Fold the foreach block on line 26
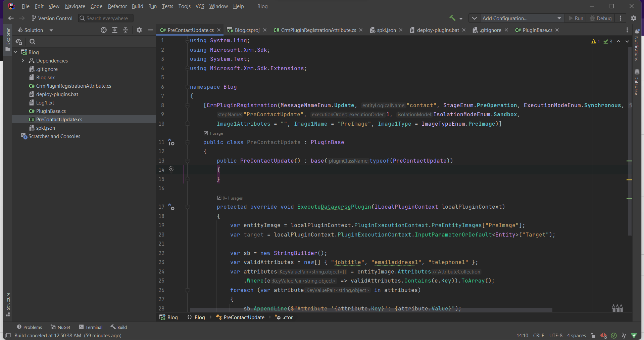 [187, 290]
